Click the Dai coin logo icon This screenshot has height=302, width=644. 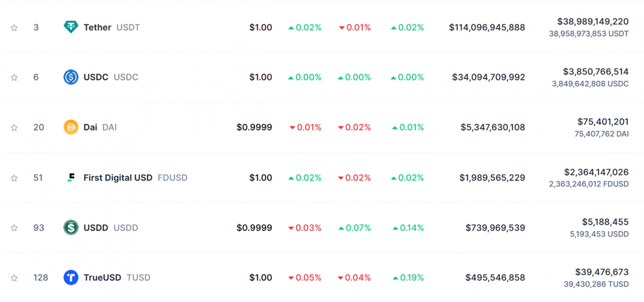click(x=71, y=127)
